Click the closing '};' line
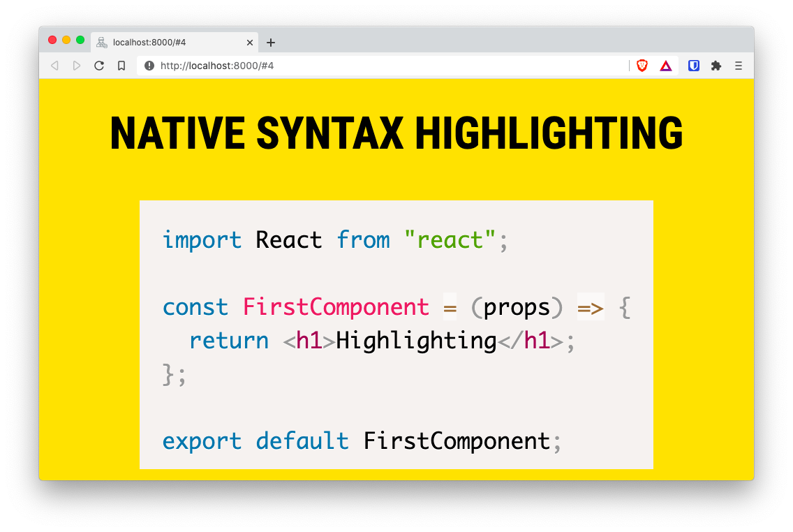The image size is (793, 532). click(175, 374)
